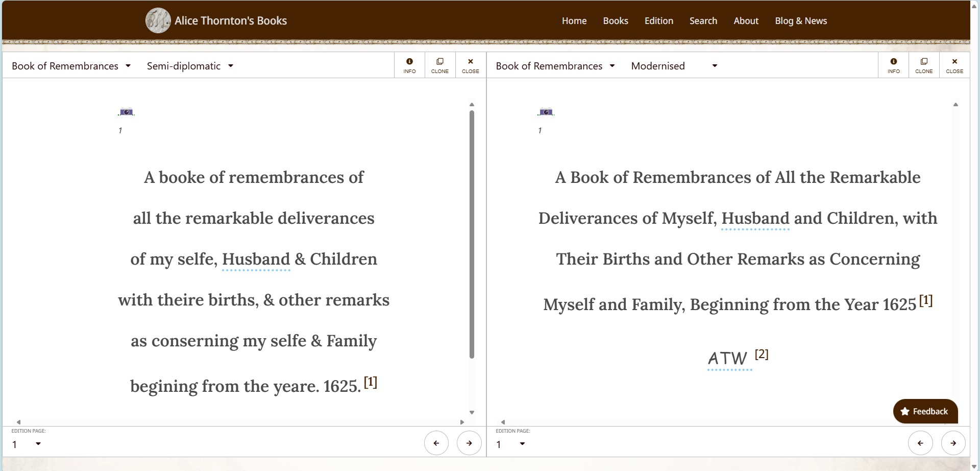Click the underlined Husband in Semi-diplomatic text
Screen dimensions: 980x471
click(x=256, y=259)
